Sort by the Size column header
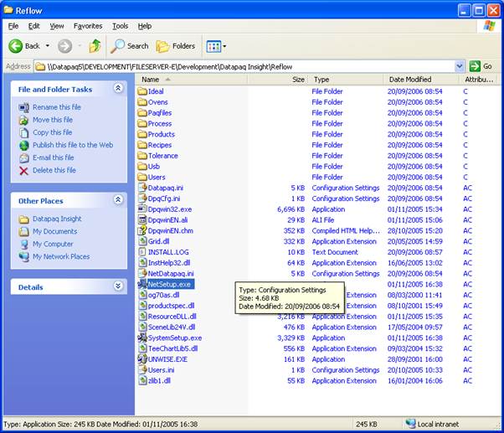 278,80
